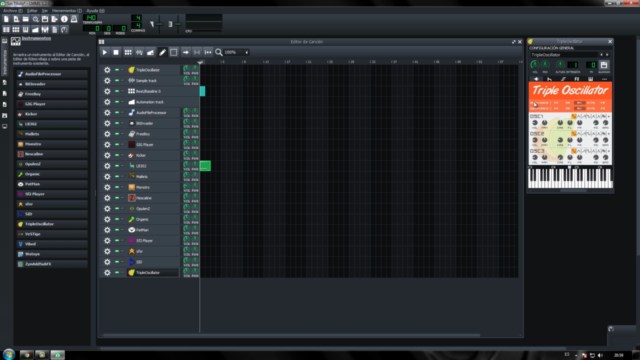Click the Beat/Bassline 0 pattern block

(x=202, y=91)
